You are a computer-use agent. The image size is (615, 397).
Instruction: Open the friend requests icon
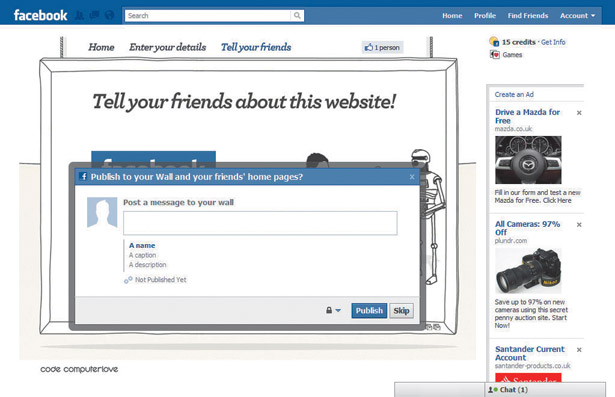80,16
